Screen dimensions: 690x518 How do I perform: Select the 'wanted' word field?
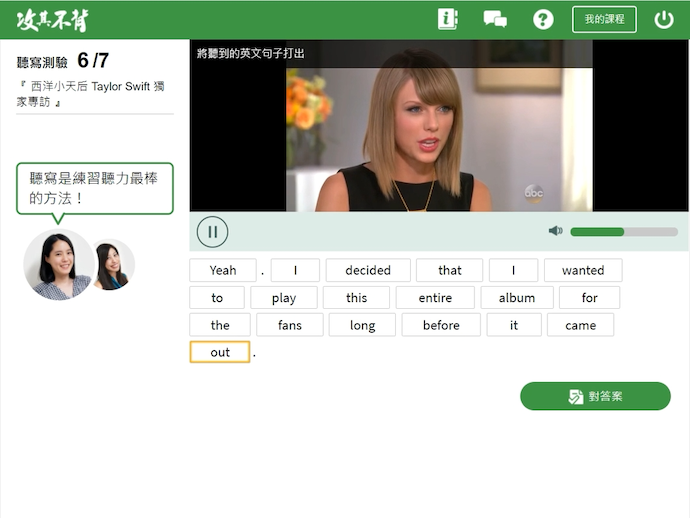click(x=583, y=270)
